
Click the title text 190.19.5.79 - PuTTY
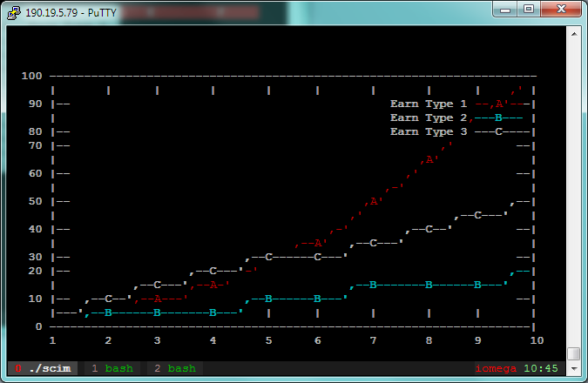(x=71, y=13)
